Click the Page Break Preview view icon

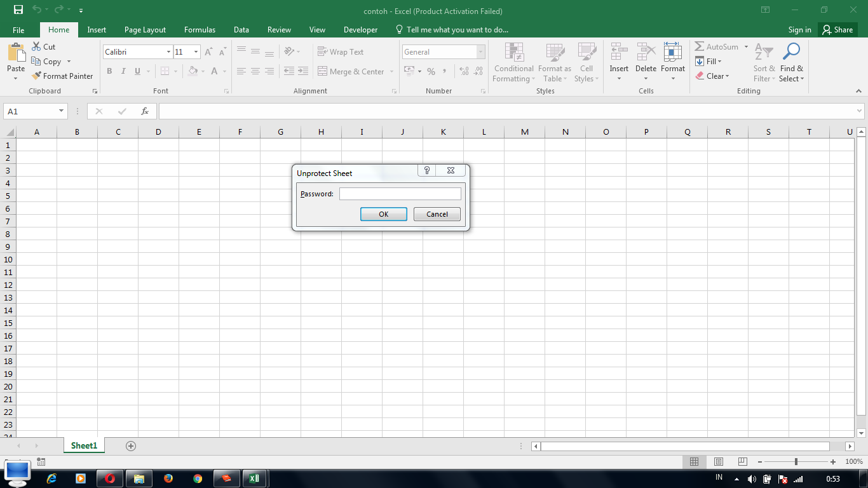pos(742,462)
